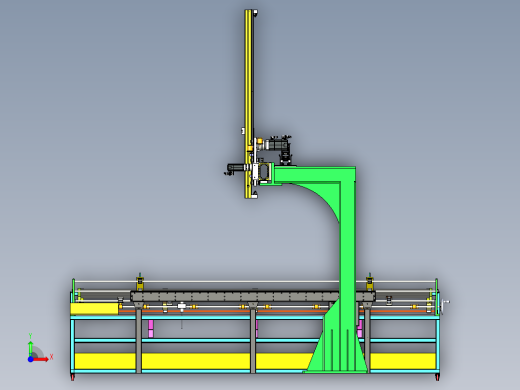Select the gray conveyor bed plate
The image size is (520, 390).
click(x=253, y=296)
